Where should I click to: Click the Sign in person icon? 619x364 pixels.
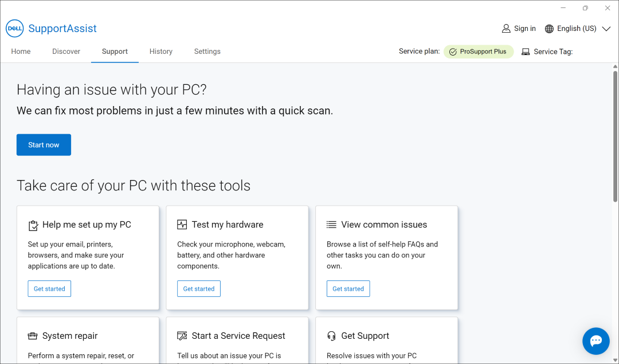click(506, 28)
